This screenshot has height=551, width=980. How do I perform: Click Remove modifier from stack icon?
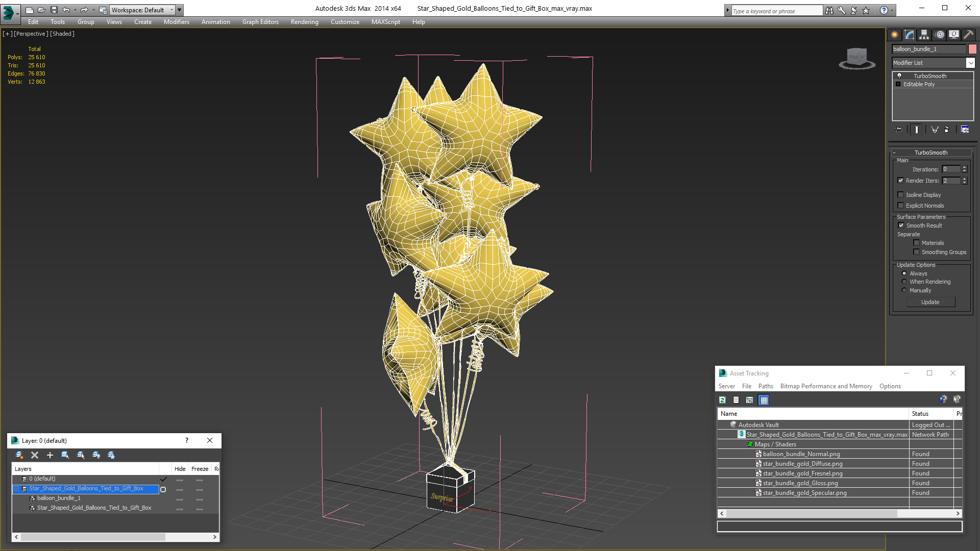tap(946, 130)
